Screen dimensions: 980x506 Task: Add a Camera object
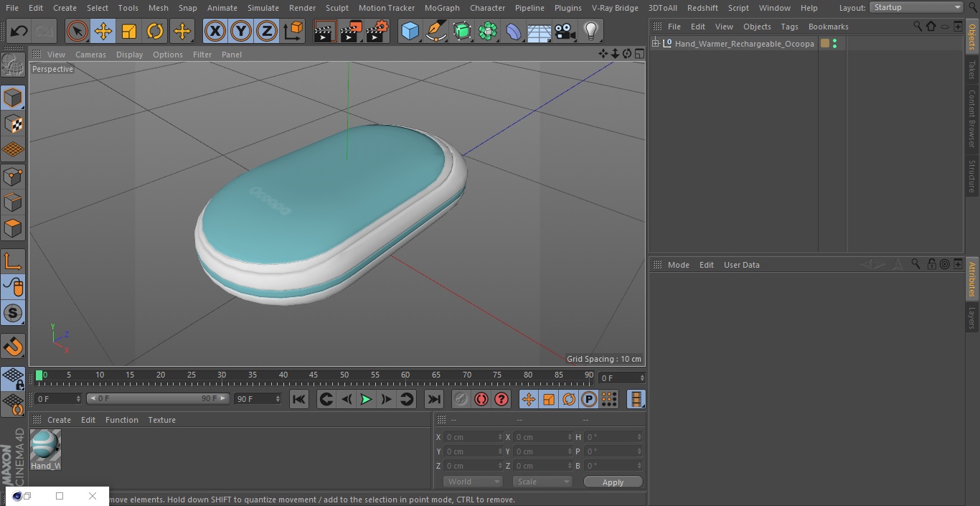click(x=565, y=31)
